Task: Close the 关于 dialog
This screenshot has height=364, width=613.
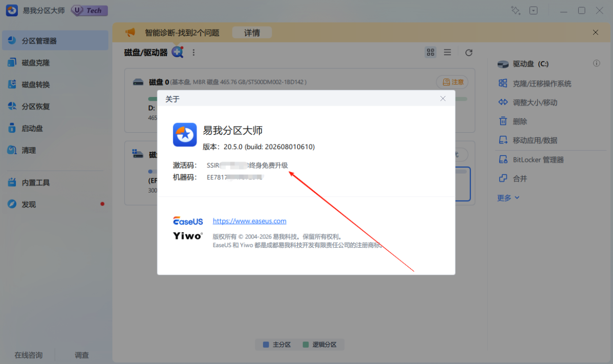Action: (x=443, y=99)
